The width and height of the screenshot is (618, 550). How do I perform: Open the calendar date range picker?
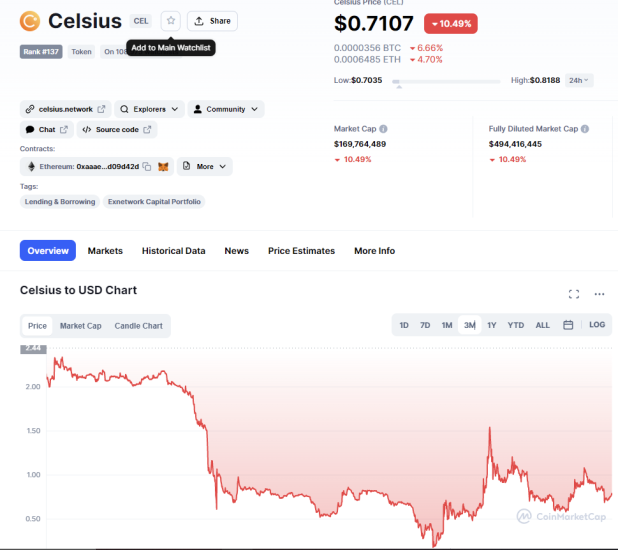568,325
